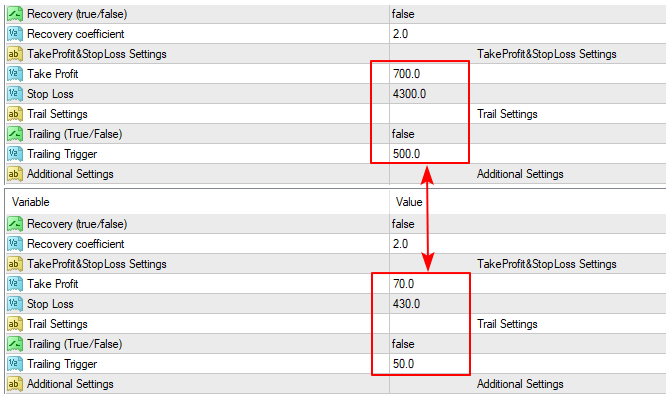Click the 'ab' icon beside Trail Settings, lower table

[14, 324]
